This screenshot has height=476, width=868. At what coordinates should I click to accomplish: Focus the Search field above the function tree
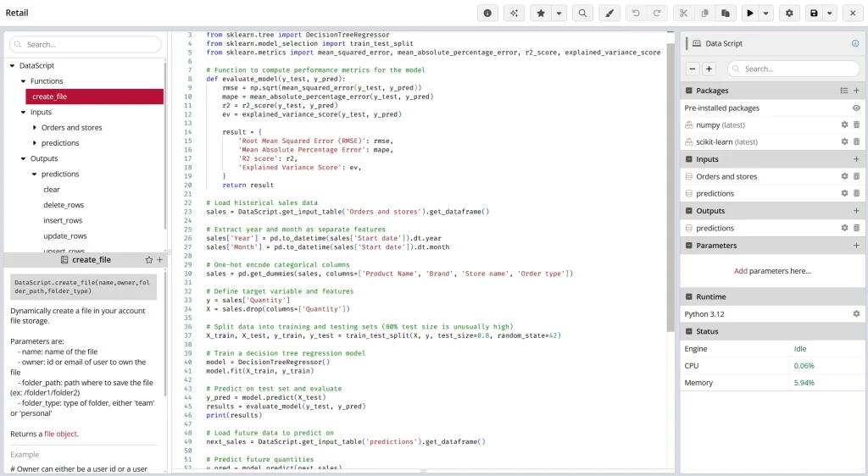click(86, 44)
